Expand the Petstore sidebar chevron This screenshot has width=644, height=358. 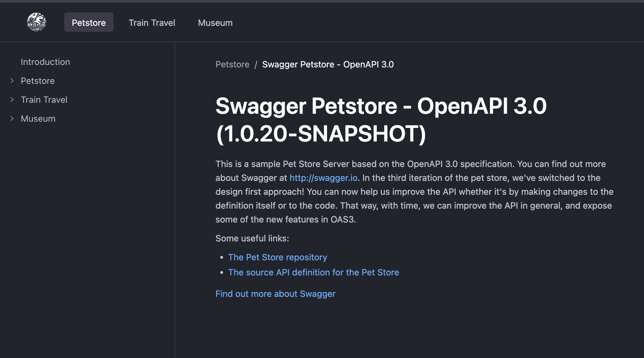(12, 81)
